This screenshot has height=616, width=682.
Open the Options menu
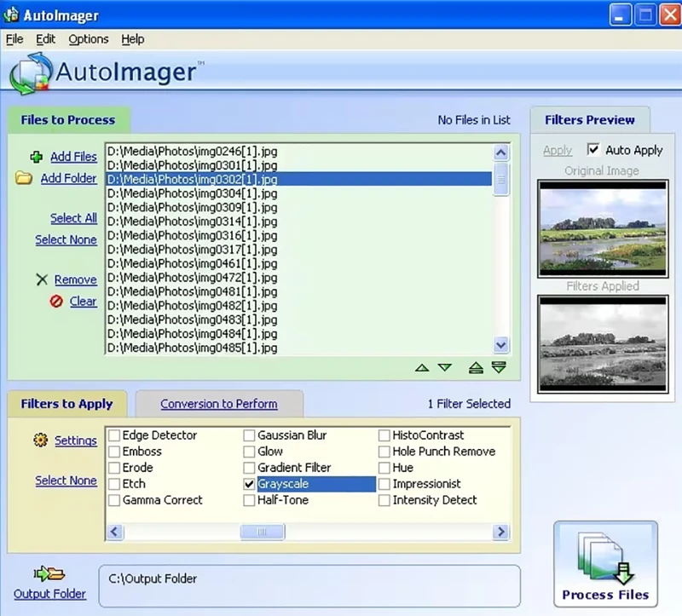pos(89,39)
